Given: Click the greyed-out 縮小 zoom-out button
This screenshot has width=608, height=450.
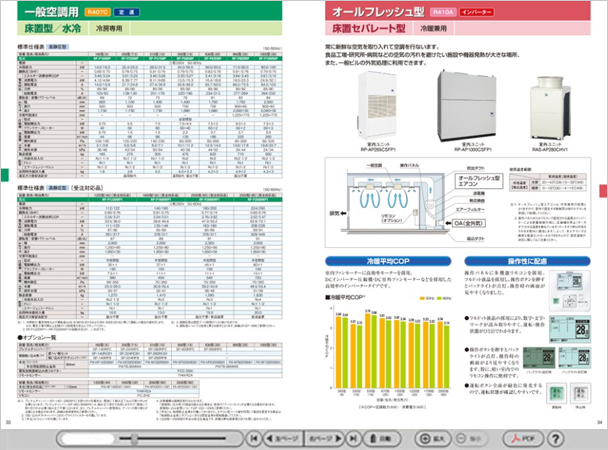Looking at the screenshot, I should [x=469, y=438].
